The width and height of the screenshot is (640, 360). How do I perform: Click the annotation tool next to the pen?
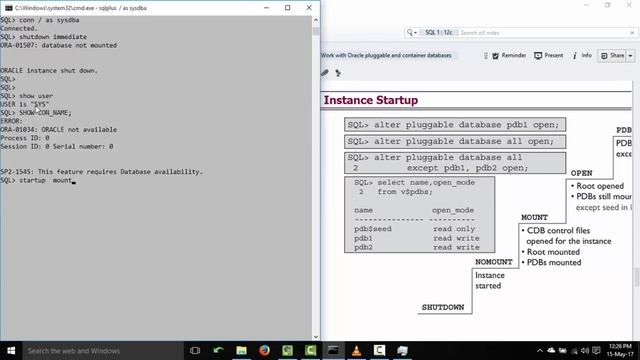coord(338,73)
